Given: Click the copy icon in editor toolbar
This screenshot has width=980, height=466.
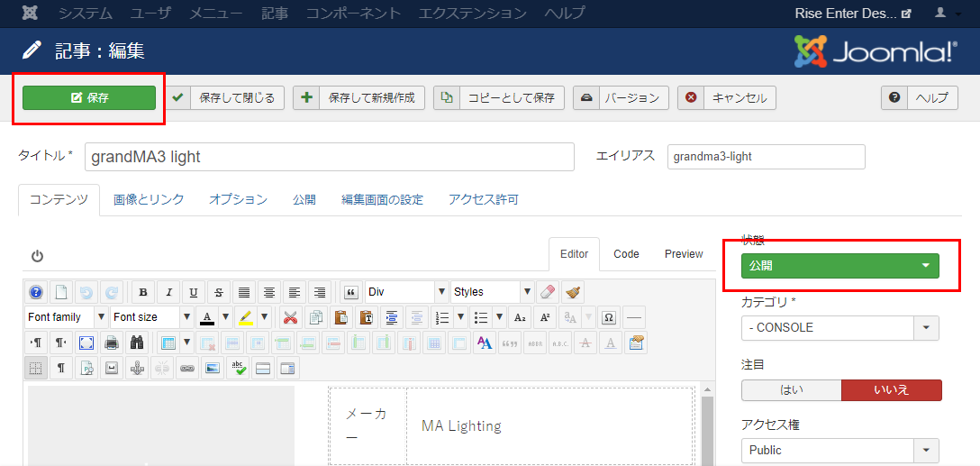Looking at the screenshot, I should point(316,317).
